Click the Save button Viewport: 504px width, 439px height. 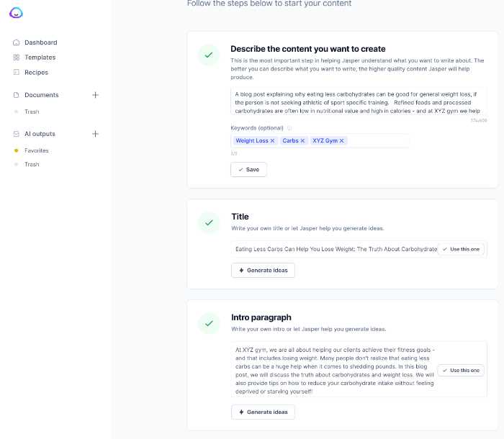pos(248,169)
